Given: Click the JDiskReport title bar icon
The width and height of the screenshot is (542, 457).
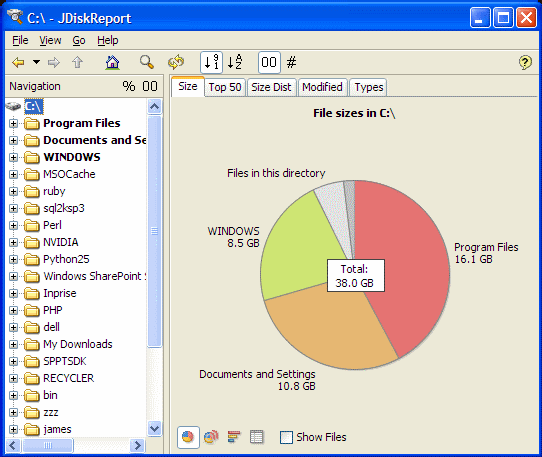Looking at the screenshot, I should [15, 17].
